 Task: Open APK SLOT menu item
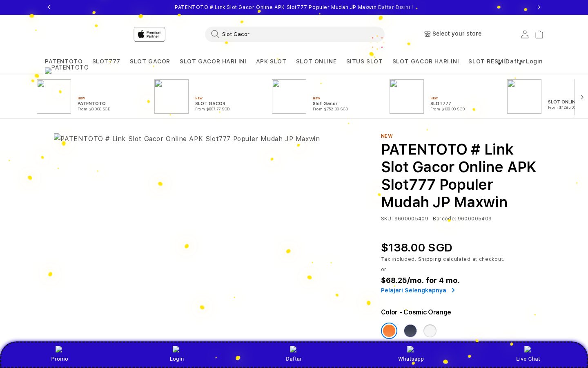[x=271, y=61]
